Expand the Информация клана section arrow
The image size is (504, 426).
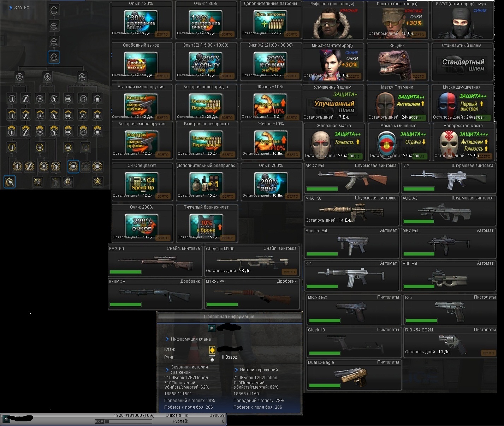pos(167,339)
